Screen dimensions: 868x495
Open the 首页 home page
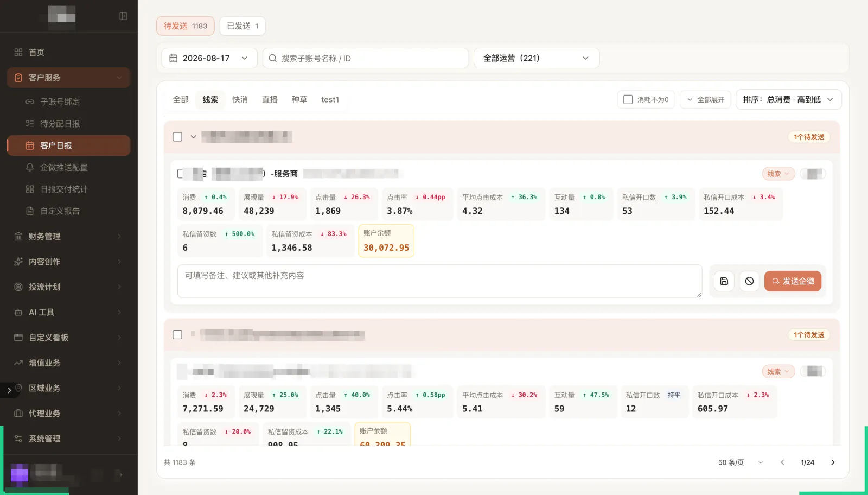click(68, 52)
